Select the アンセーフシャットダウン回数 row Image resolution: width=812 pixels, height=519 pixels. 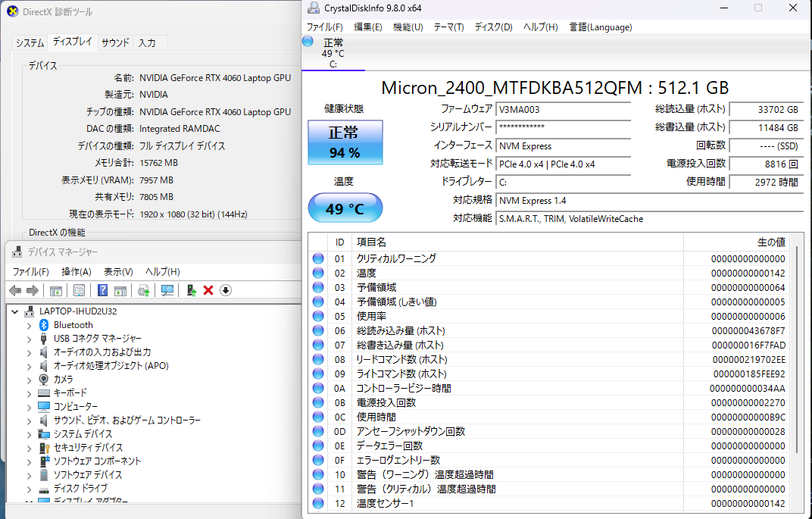coord(550,431)
